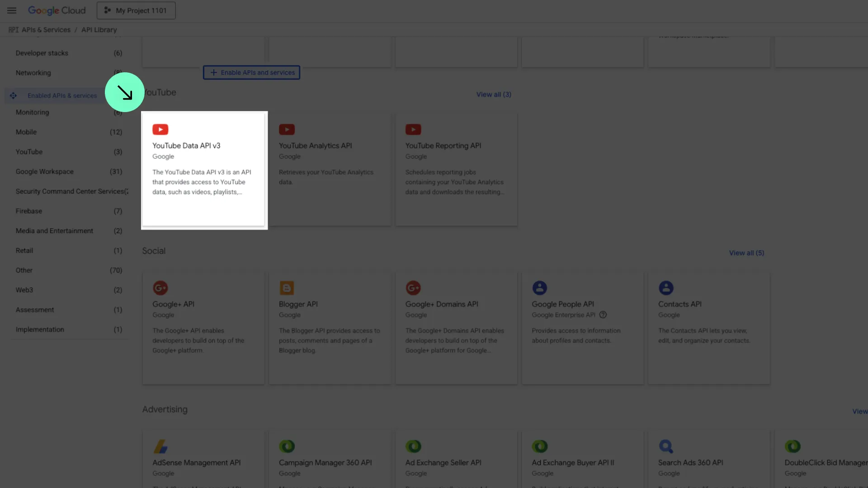Viewport: 868px width, 488px height.
Task: Click View all (3) for YouTube
Action: (x=494, y=94)
